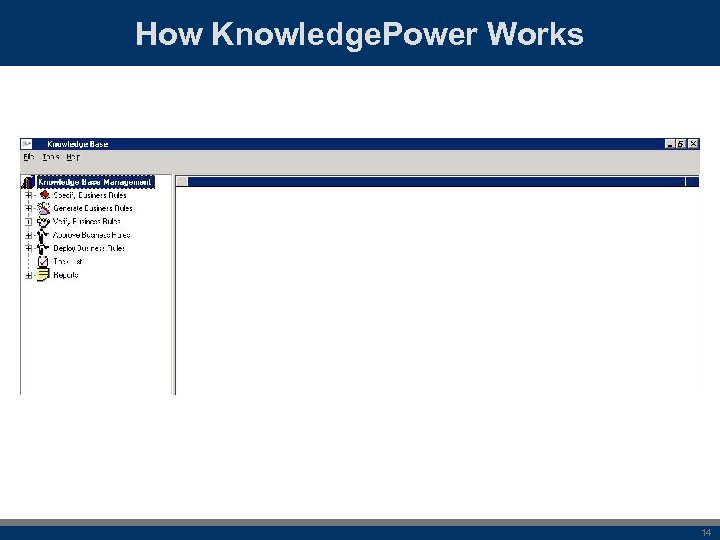Select Generate Business Rules tree item
Screen dimensions: 720x540
pos(93,208)
